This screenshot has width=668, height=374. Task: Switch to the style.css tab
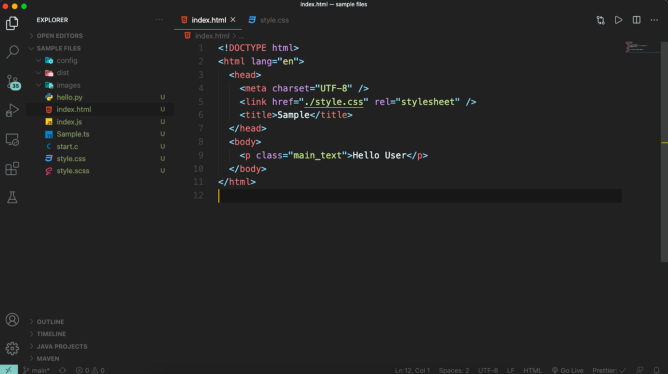pos(269,20)
